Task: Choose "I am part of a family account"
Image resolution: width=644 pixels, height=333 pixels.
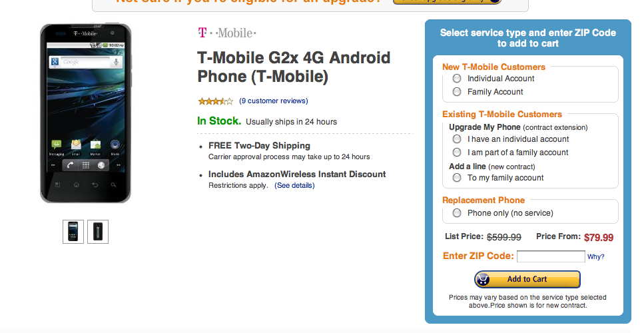Action: tap(457, 153)
